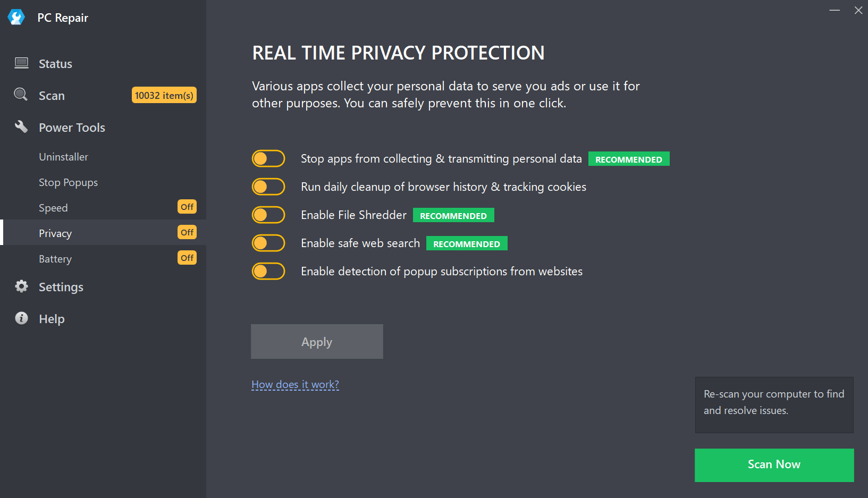
Task: Open the 'How does it work?' link
Action: [295, 384]
